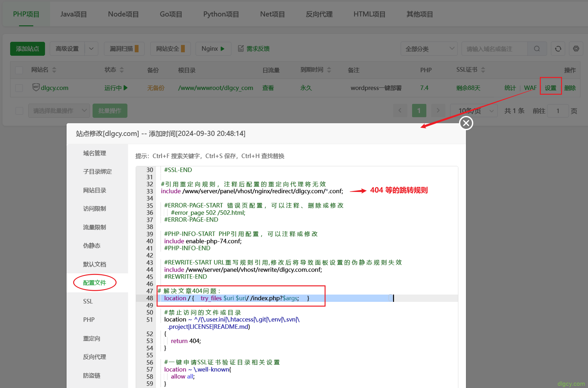Switch to PHP项目 tab
Viewport: 588px width, 388px height.
(26, 14)
